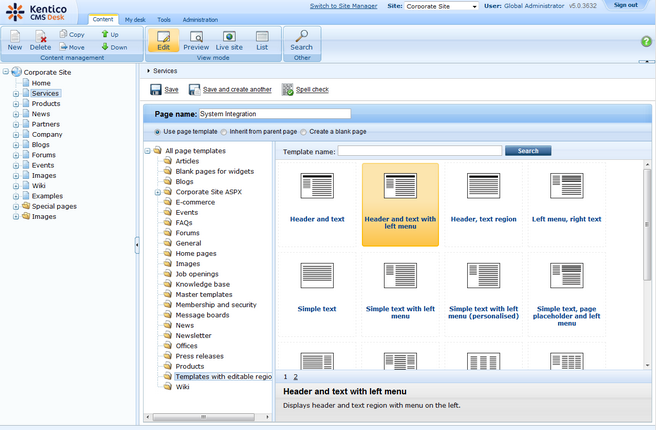Open the Search tool in toolbar
The height and width of the screenshot is (430, 656).
coord(301,40)
